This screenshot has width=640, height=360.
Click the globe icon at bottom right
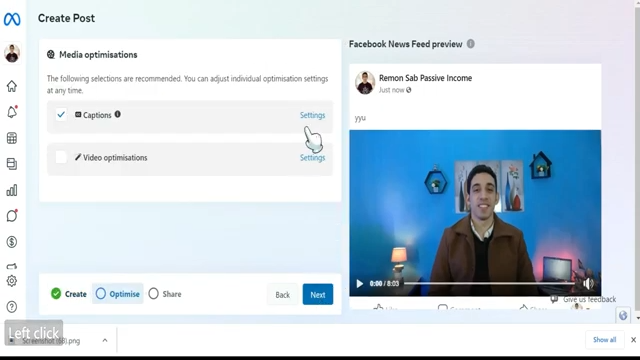point(623,315)
